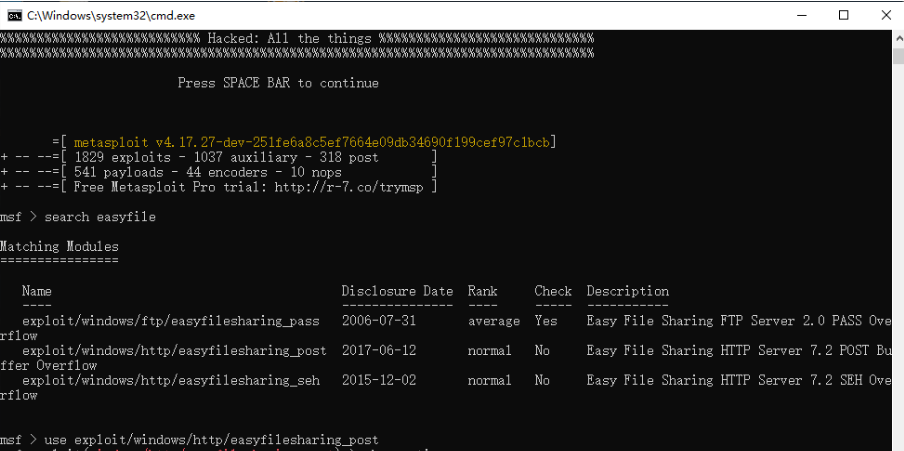
Task: Close the cmd.exe window
Action: [x=886, y=16]
